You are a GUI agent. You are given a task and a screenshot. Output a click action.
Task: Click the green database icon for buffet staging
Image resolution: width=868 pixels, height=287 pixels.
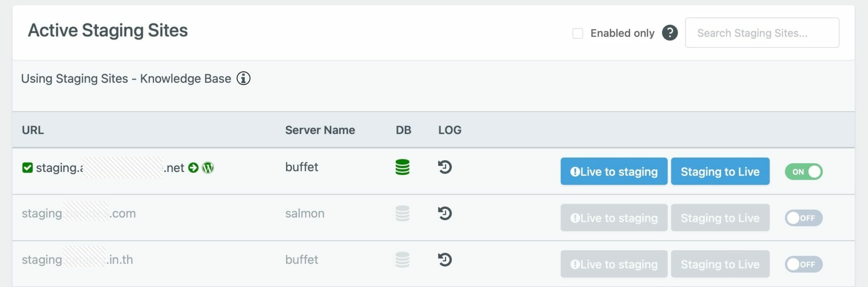coord(402,167)
